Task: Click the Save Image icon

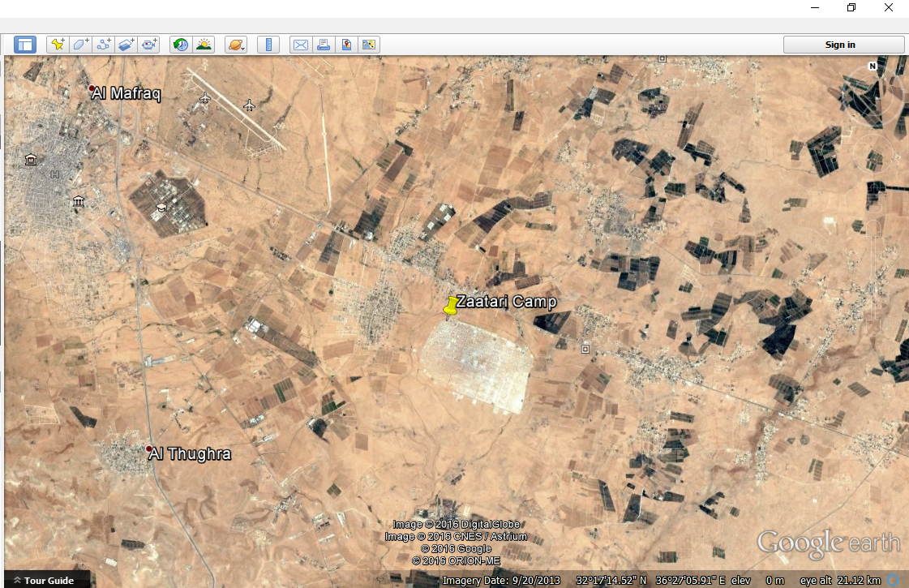Action: point(346,45)
